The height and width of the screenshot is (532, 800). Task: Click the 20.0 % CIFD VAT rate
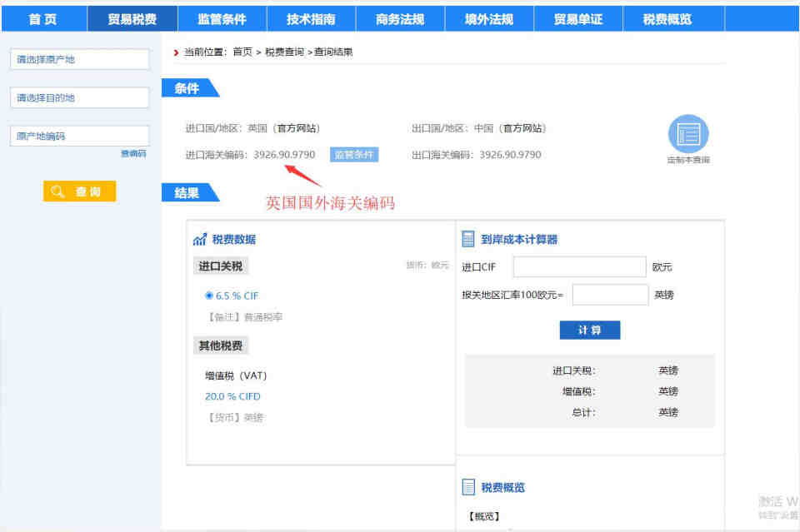click(x=232, y=396)
